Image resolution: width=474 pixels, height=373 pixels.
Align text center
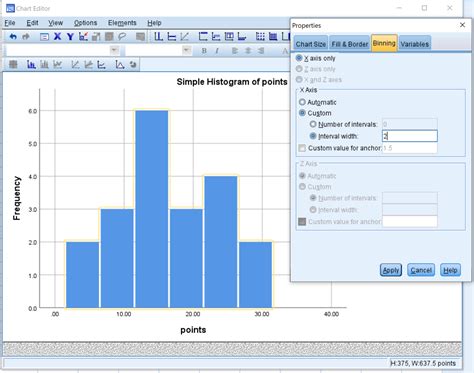tap(248, 51)
